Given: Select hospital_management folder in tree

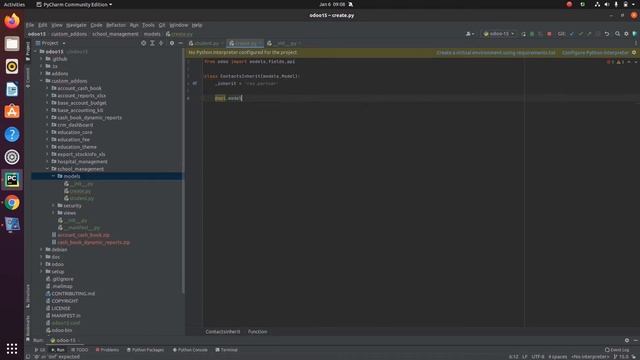Looking at the screenshot, I should tap(82, 162).
